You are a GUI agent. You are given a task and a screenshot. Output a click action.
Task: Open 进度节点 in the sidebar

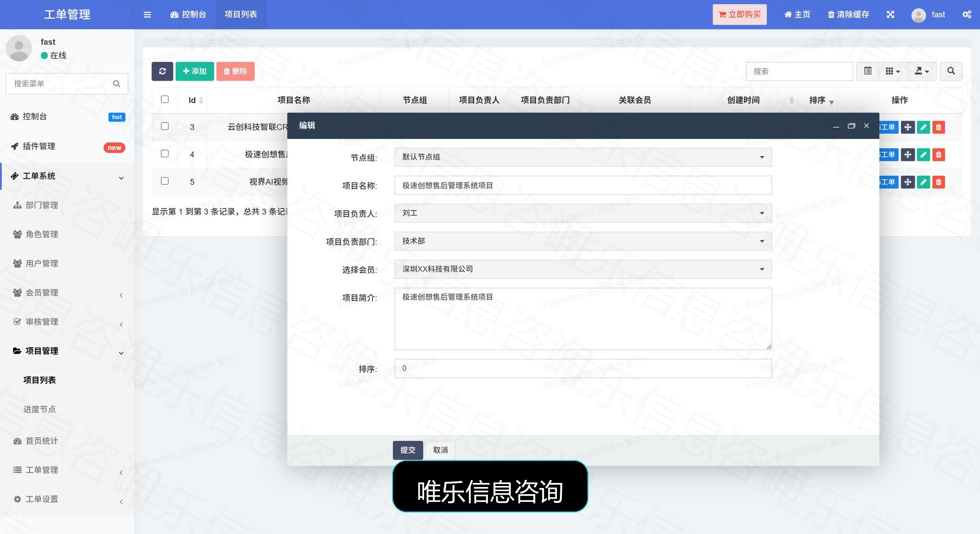click(x=39, y=409)
